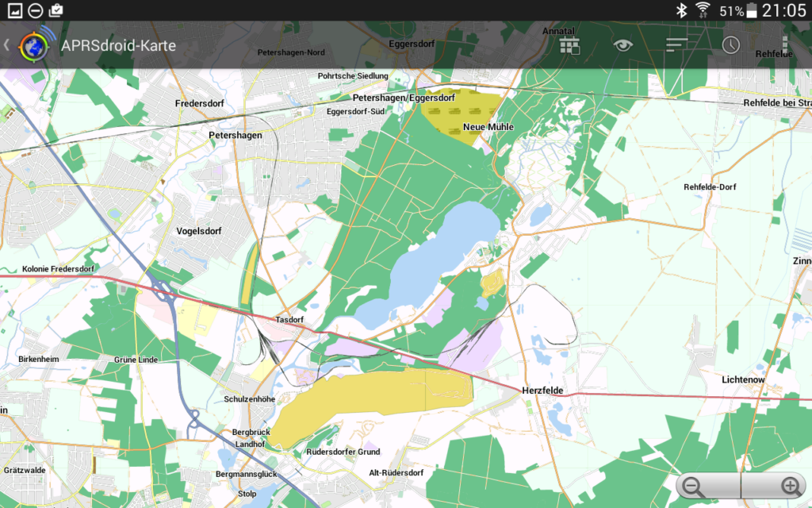This screenshot has width=812, height=508.
Task: Select the Stolp map label
Action: (x=247, y=494)
